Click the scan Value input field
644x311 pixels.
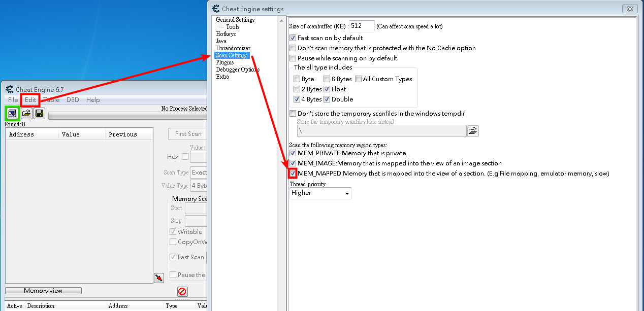pos(199,157)
